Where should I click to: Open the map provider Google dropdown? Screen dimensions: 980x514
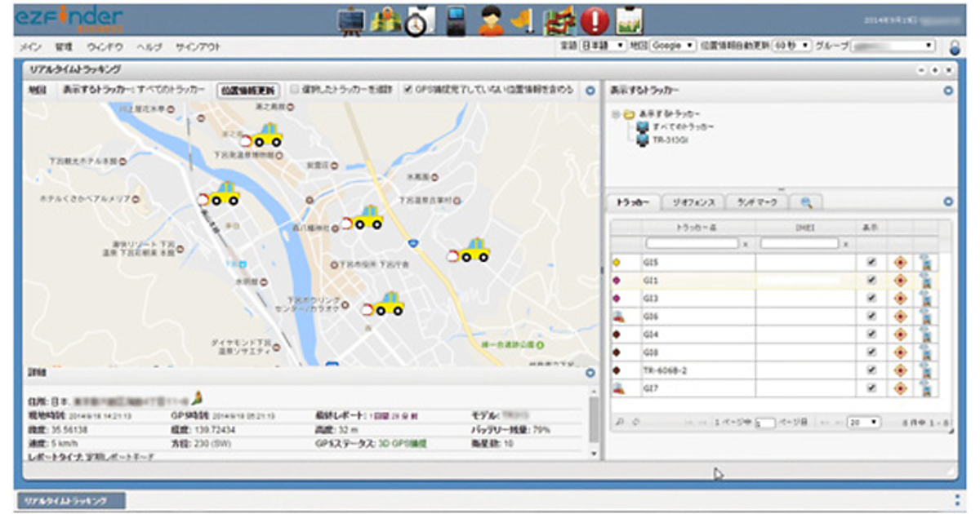[673, 47]
